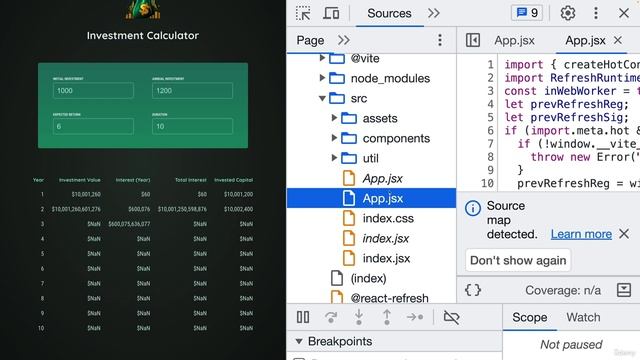Click the Investment Calculator heading
640x360 pixels.
point(143,36)
